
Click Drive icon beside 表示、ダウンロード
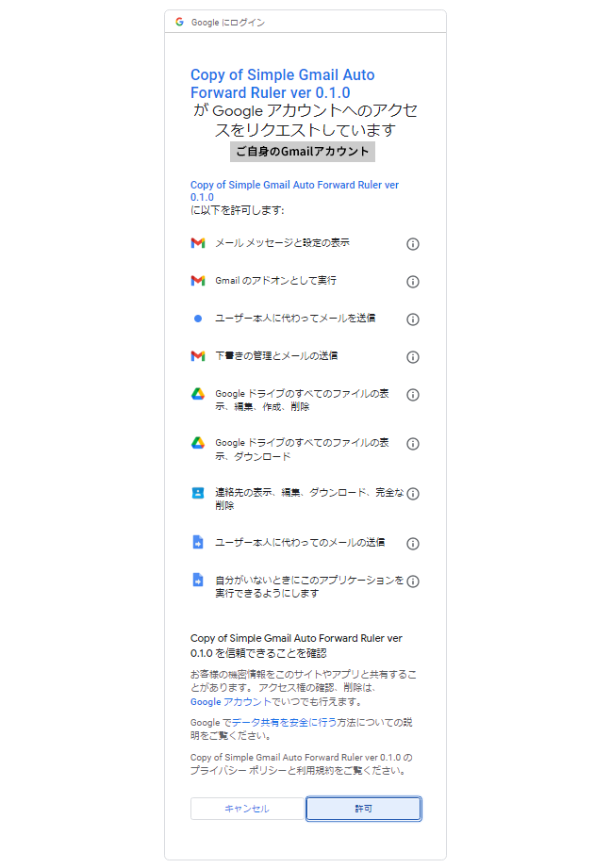tap(198, 443)
